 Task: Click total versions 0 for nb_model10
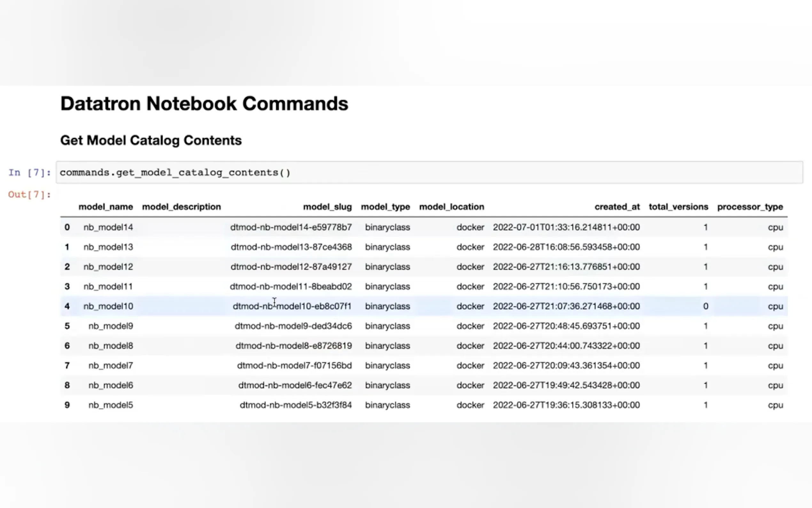pos(705,306)
